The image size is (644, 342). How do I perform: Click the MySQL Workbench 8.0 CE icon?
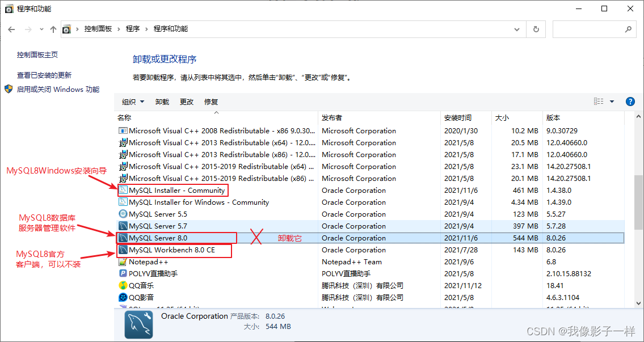[x=123, y=250]
